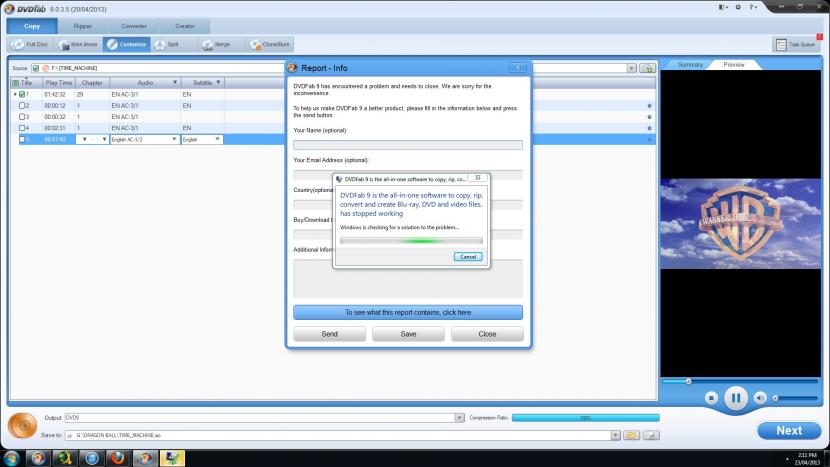Click the Warner Bros preview video

741,223
